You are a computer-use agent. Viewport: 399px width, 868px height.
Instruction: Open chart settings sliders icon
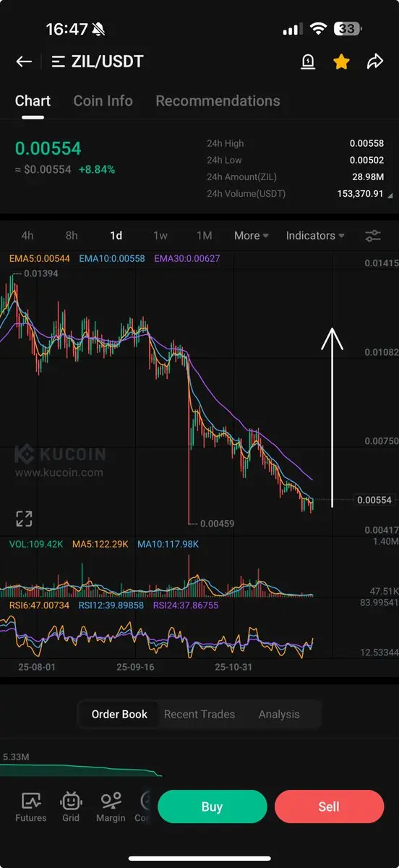[x=373, y=236]
